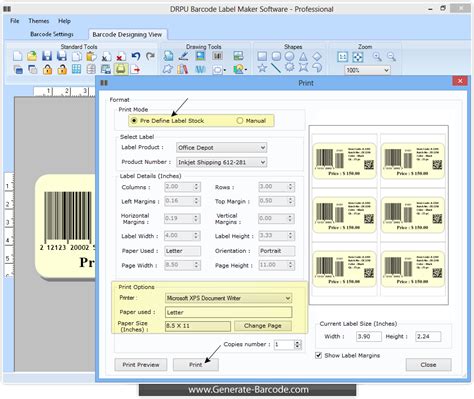Screen dimensions: 474x399
Task: Expand the picture tool dropdown arrow in Drawing Tools
Action: pos(246,70)
